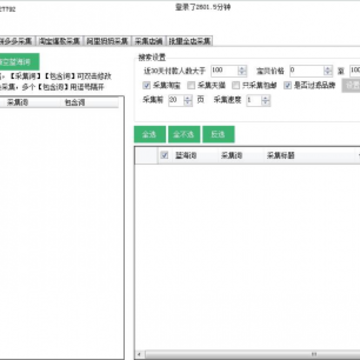360x360 pixels.
Task: Decrease 宝贝价格 minimum with the down arrow
Action: (x=328, y=74)
